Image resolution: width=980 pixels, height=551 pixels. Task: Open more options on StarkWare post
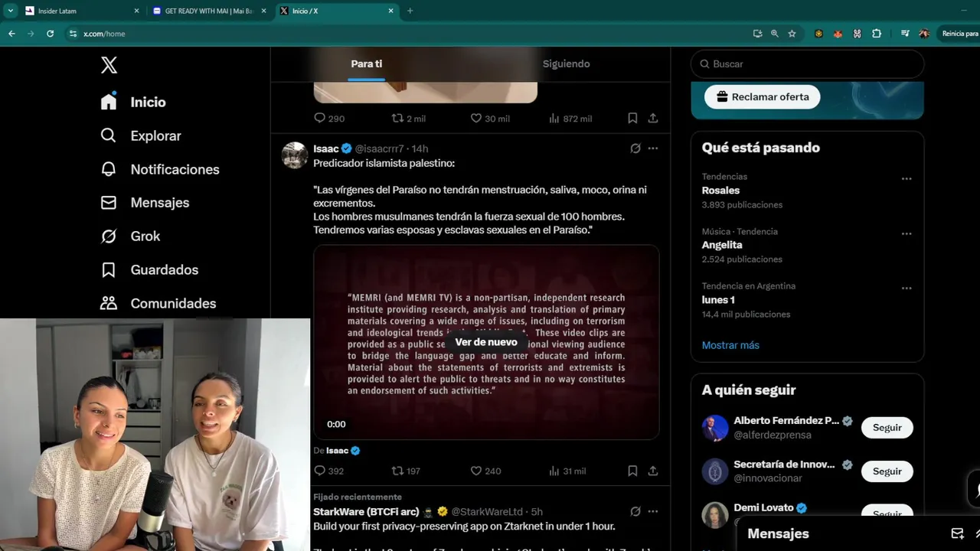click(653, 511)
